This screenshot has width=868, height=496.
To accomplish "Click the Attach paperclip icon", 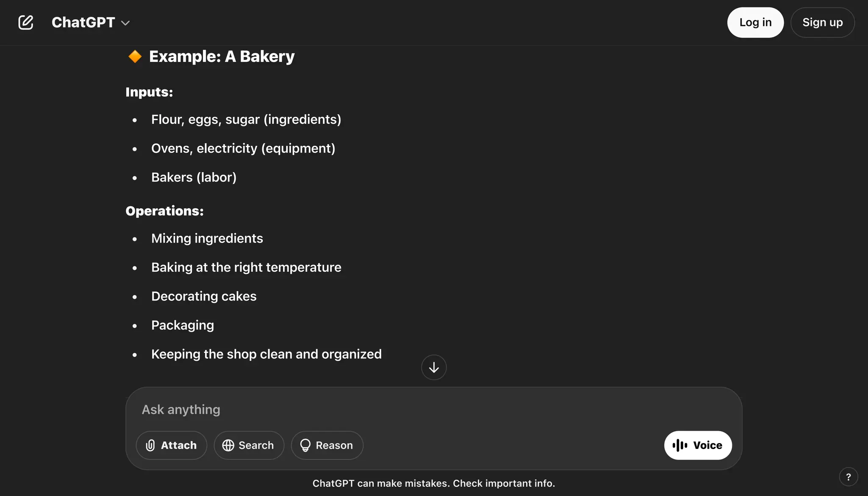I will 150,445.
